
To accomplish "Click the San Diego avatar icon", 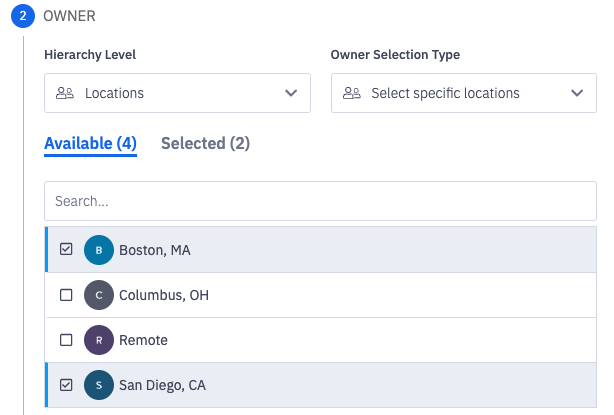I will click(x=99, y=385).
